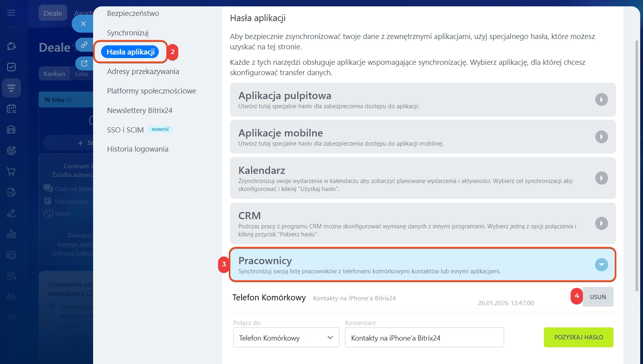Viewport: 643px width, 364px height.
Task: Click the CRM funnel icon in sidebar
Action: pos(12,88)
